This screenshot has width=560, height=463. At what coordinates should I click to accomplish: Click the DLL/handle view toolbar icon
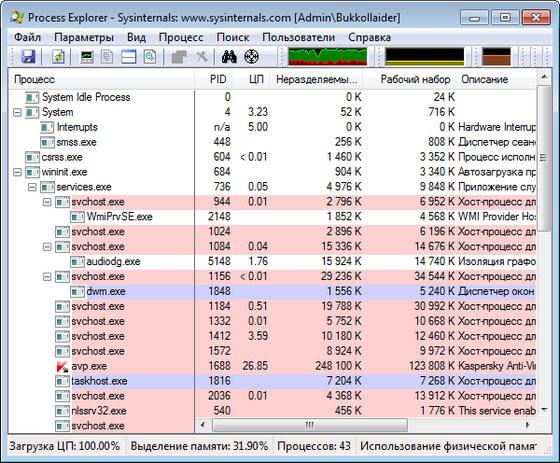click(150, 56)
